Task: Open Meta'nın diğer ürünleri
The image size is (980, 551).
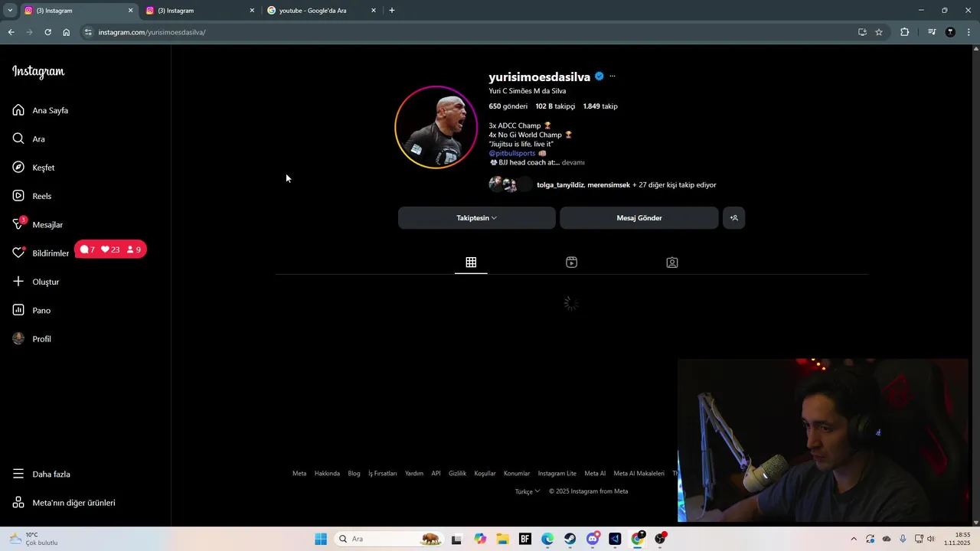Action: (64, 503)
